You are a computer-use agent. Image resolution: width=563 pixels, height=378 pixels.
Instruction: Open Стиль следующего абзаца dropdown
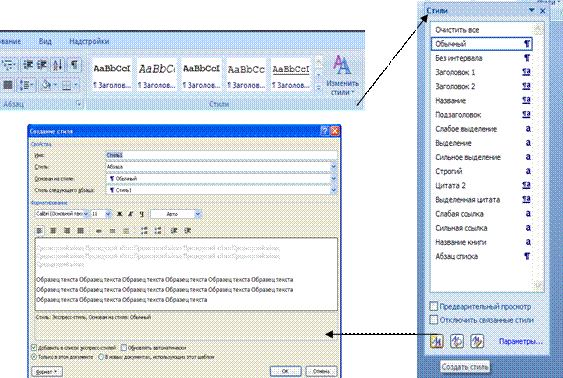tap(333, 190)
